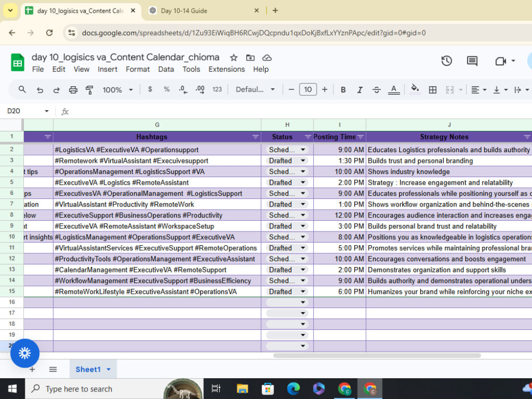Click the browser address bar
The height and width of the screenshot is (399, 532).
pyautogui.click(x=254, y=33)
